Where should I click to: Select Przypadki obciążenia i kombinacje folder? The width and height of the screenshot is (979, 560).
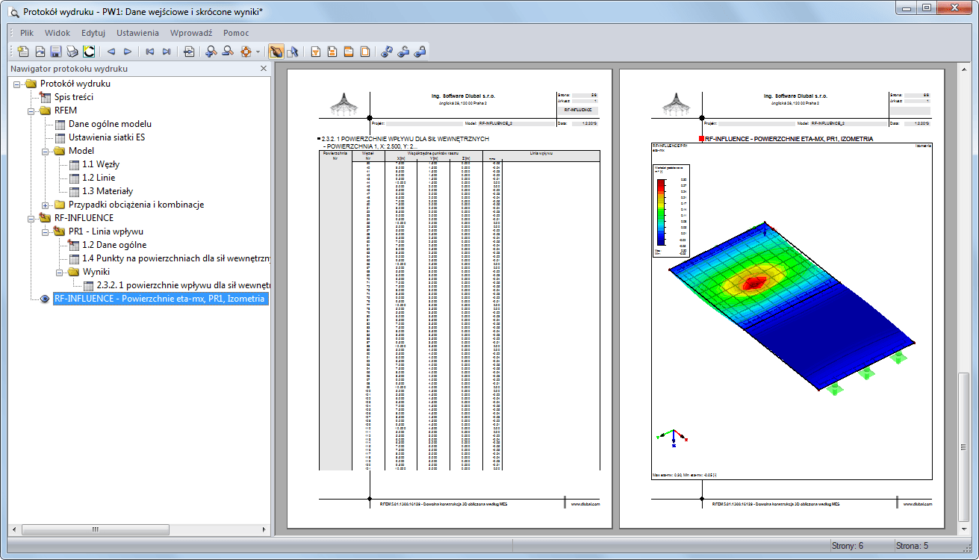136,205
